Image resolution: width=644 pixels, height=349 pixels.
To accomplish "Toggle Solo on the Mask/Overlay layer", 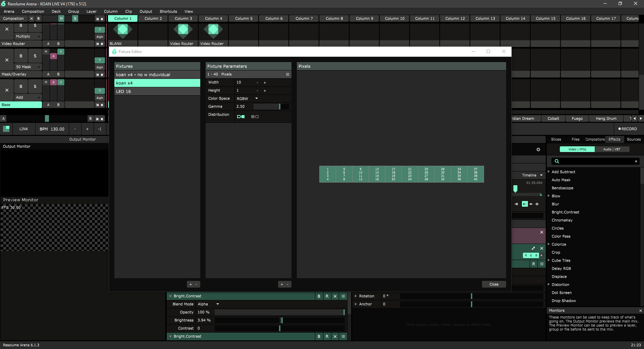I will point(35,56).
